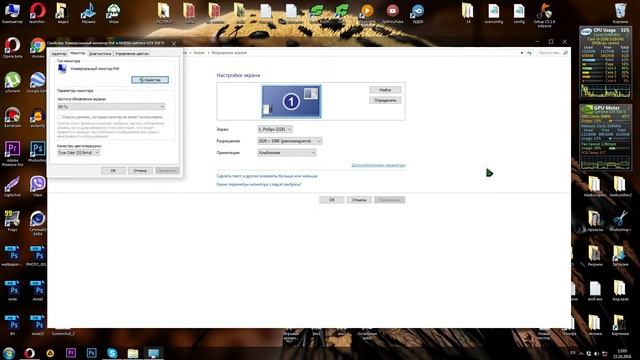640x360 pixels.
Task: Open the address bar history dropdown arrow
Action: [522, 53]
